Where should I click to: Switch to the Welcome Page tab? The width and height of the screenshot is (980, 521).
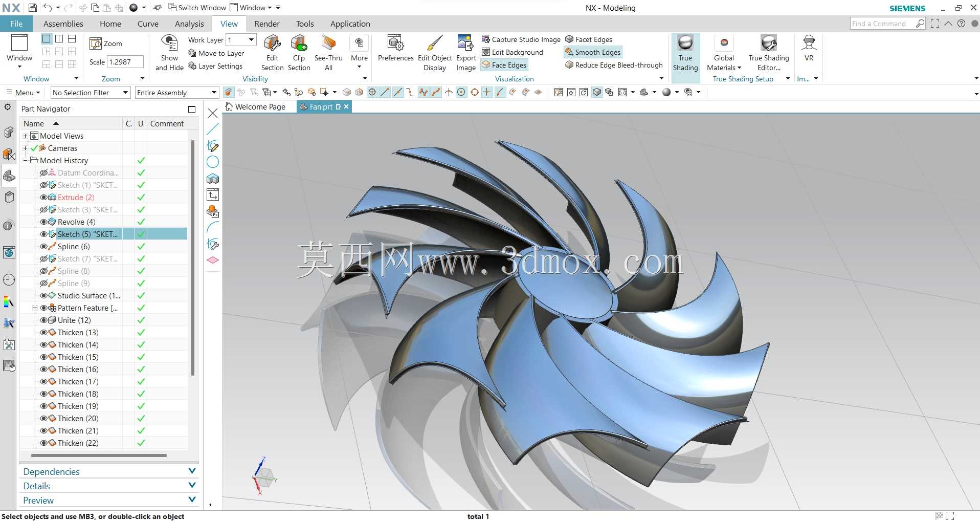tap(255, 107)
